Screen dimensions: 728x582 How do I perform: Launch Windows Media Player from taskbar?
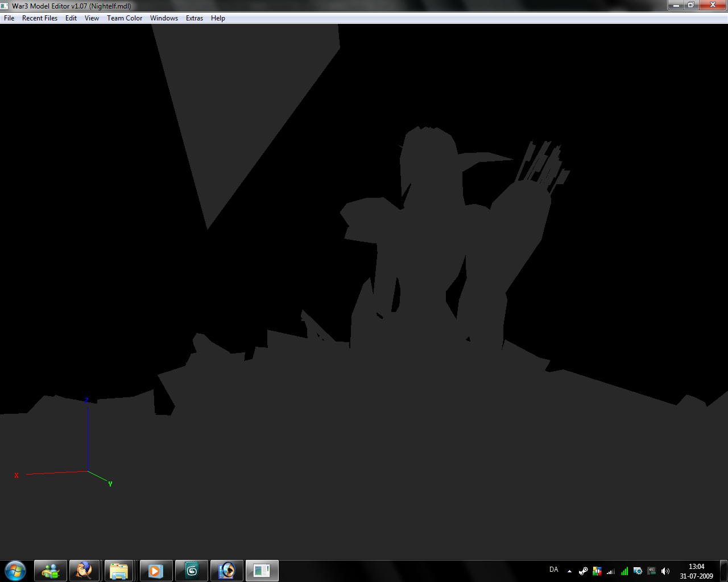(x=155, y=571)
